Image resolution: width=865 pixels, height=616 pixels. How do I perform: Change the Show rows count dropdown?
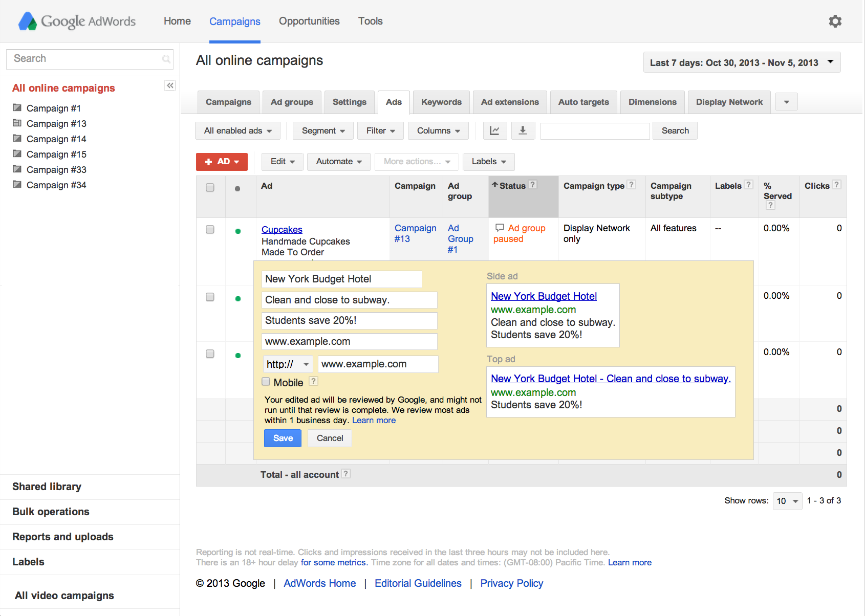pos(787,501)
